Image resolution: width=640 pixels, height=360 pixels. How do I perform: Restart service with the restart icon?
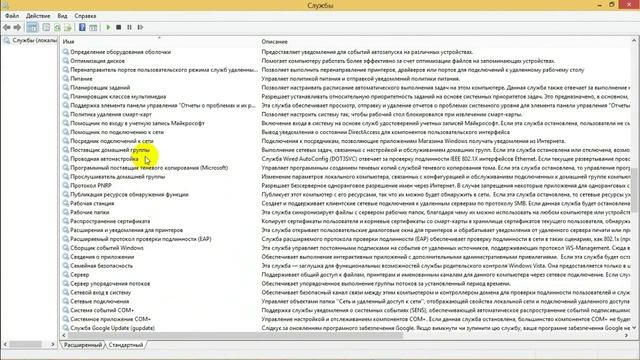click(x=140, y=27)
